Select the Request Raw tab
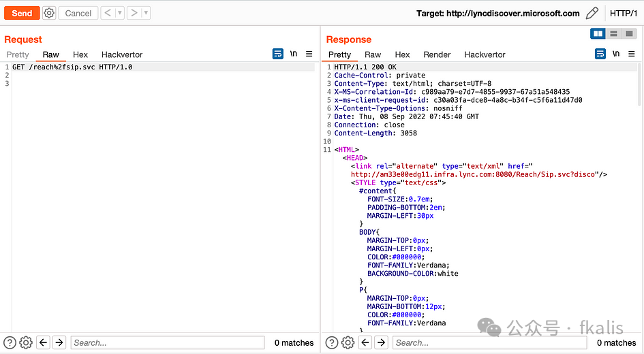 [x=51, y=54]
